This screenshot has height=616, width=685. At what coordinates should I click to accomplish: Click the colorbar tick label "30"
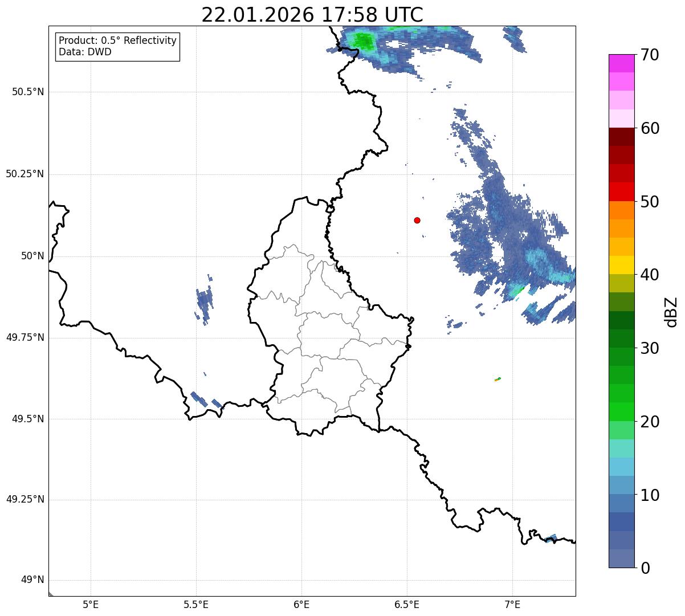click(650, 348)
